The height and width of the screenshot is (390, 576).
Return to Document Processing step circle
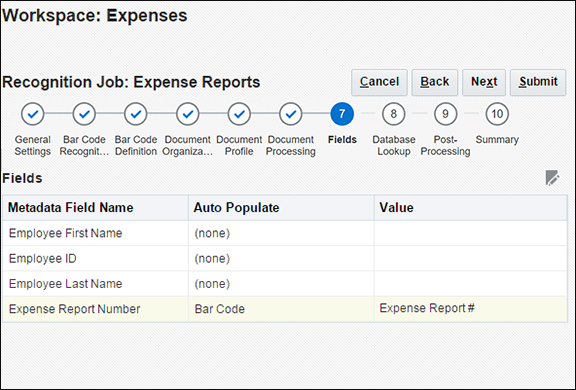pos(291,114)
